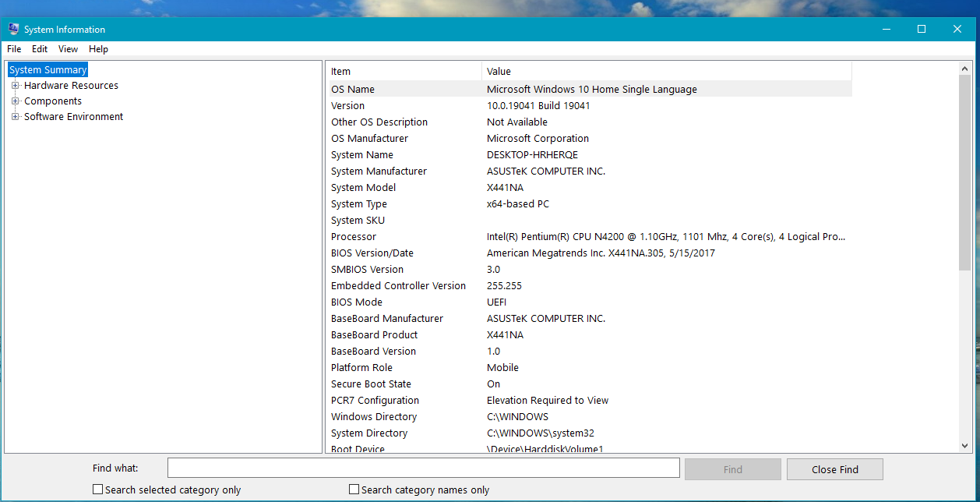Screen dimensions: 980x502
Task: Select the Software Environment category
Action: tap(73, 117)
